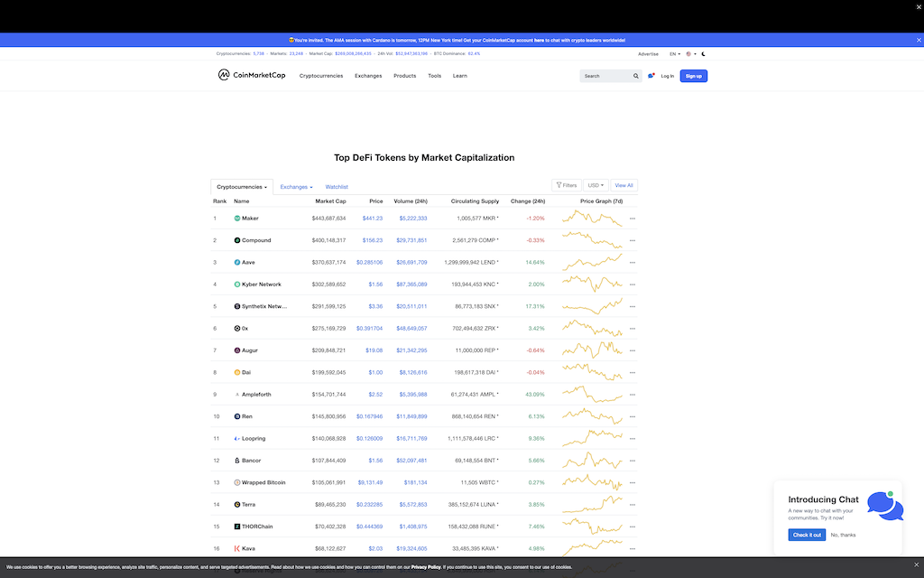This screenshot has width=924, height=578.
Task: Close the cookie notice bar
Action: point(916,564)
